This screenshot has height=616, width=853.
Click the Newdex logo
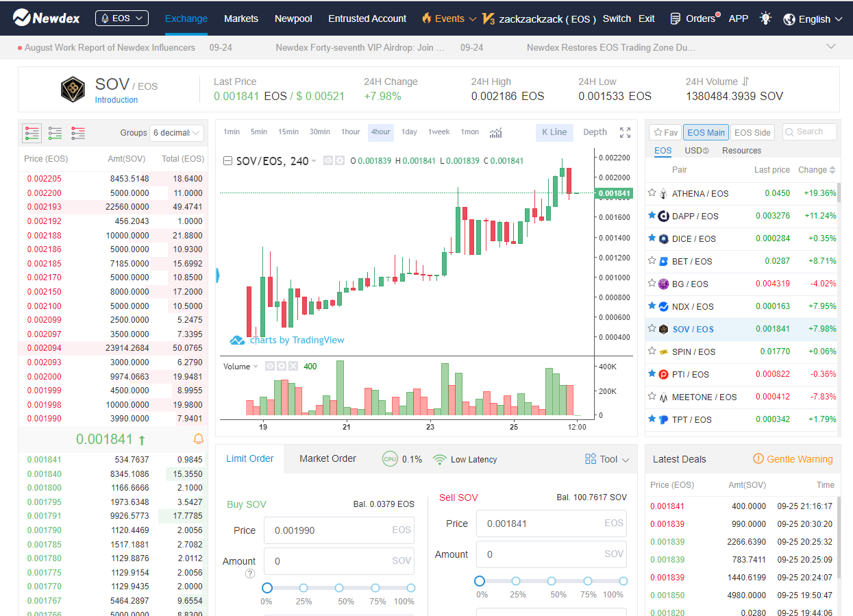pyautogui.click(x=47, y=18)
